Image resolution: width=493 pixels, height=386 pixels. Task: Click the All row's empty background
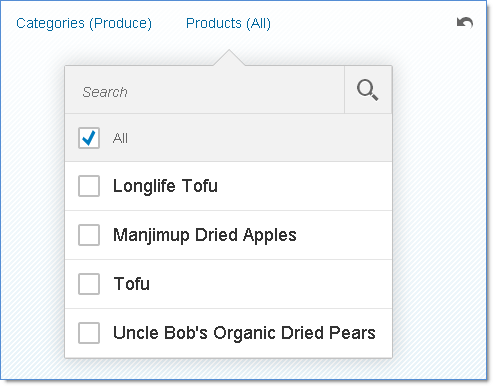click(x=260, y=138)
